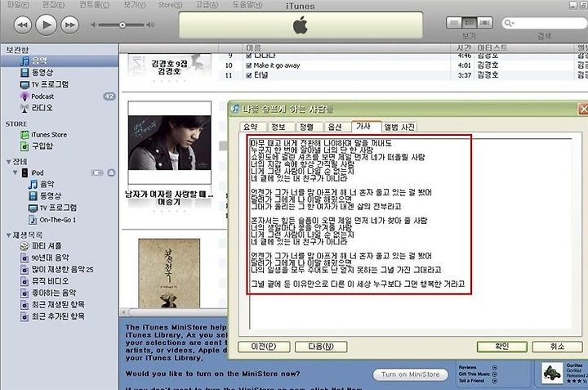Confirm with the 확인 button

pos(501,347)
